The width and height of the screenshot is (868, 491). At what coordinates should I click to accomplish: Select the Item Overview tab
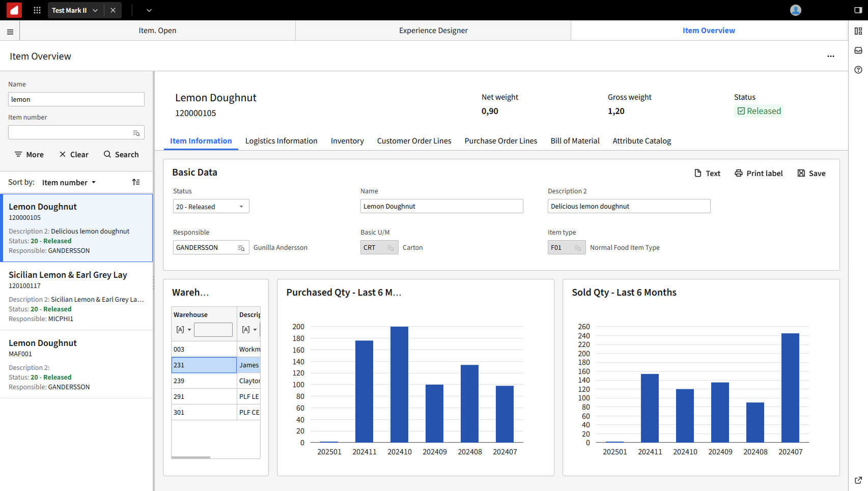(x=709, y=31)
